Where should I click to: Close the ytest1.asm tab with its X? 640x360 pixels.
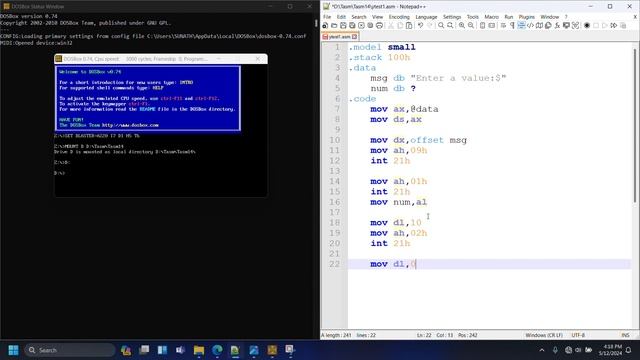pos(354,37)
